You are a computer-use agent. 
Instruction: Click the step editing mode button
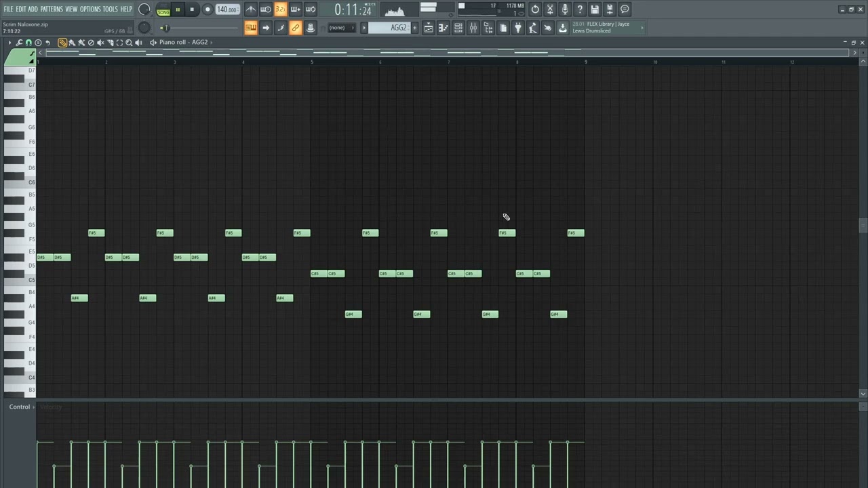pos(281,28)
